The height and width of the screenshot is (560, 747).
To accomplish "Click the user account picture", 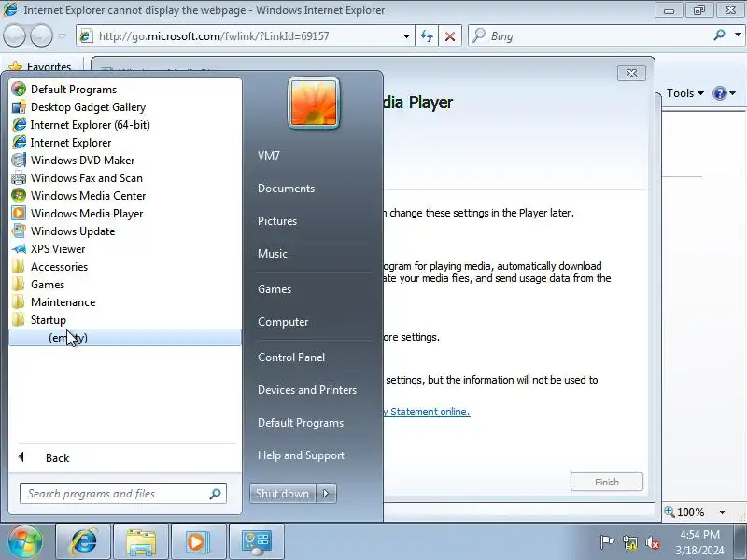I will click(x=314, y=104).
